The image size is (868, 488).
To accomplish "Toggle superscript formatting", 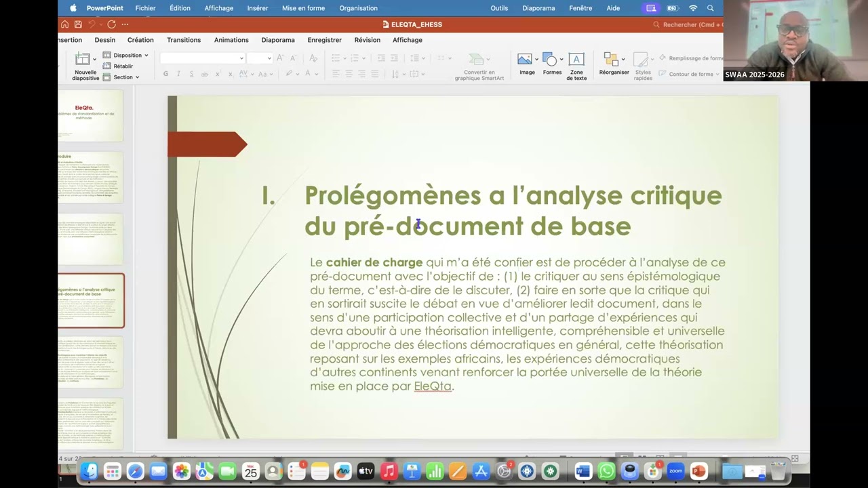I will [x=218, y=74].
